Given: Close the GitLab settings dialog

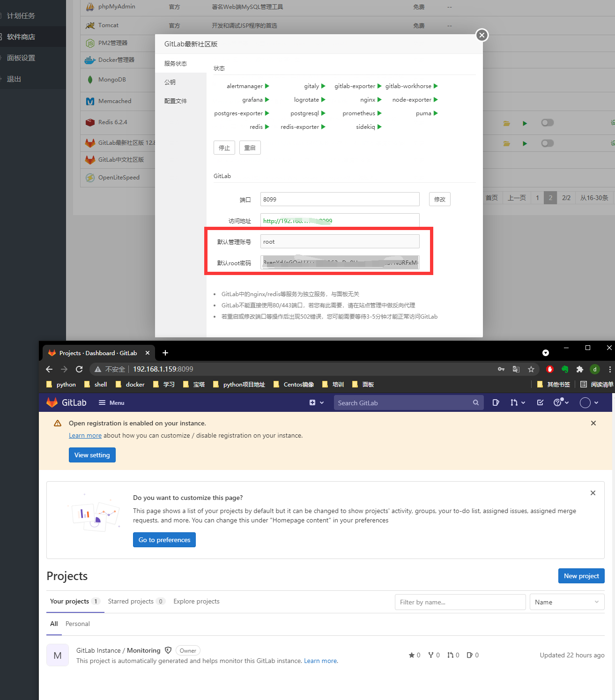Looking at the screenshot, I should tap(482, 35).
